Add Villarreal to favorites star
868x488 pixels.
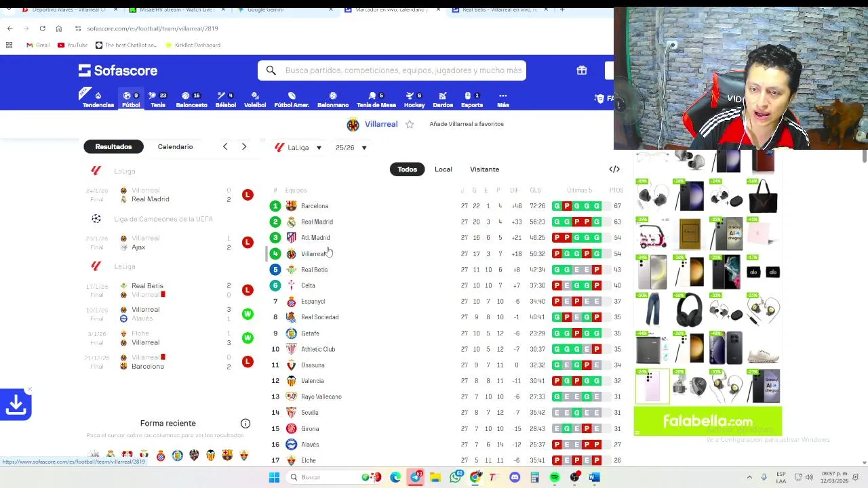point(410,124)
